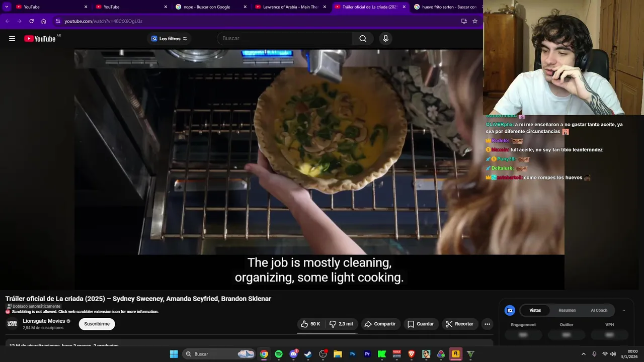The height and width of the screenshot is (362, 644).
Task: Open the Windows Start menu
Action: (x=174, y=354)
